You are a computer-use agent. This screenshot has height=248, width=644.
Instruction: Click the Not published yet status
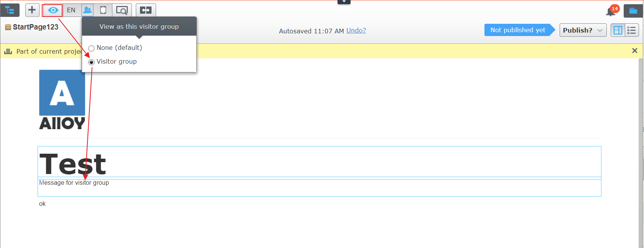click(518, 30)
